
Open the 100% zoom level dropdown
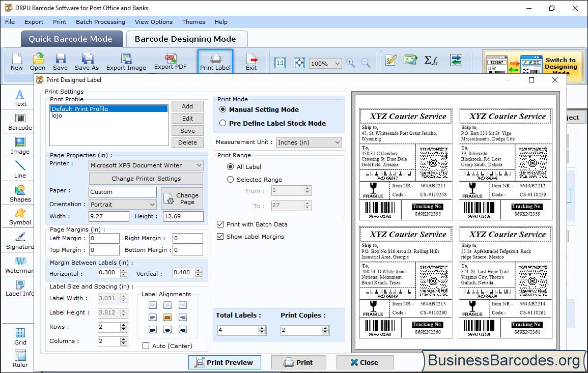[325, 63]
